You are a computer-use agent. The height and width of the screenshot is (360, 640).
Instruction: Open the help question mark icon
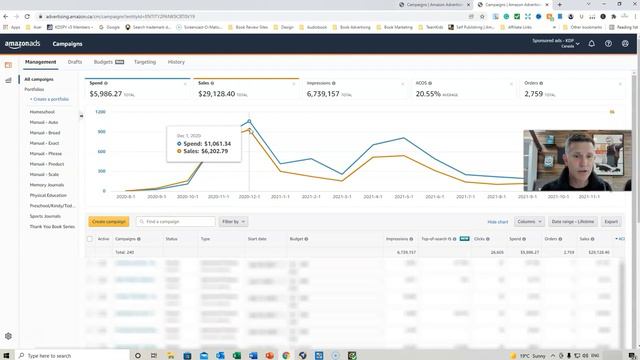tap(608, 44)
